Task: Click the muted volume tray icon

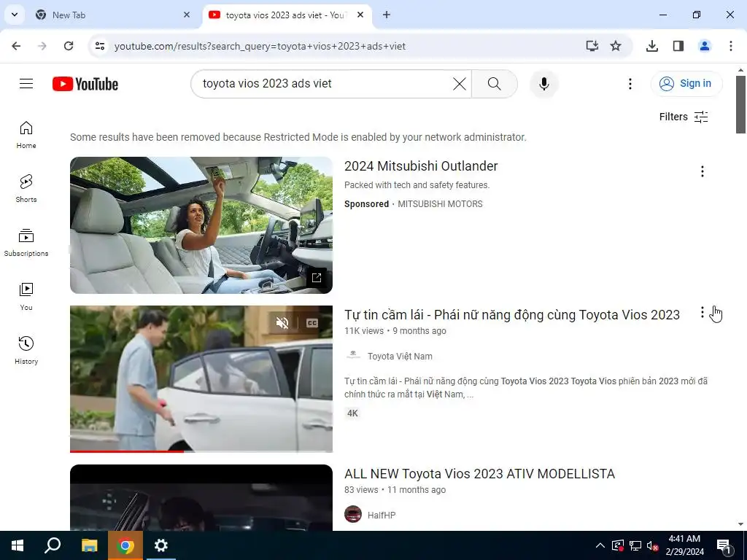Action: (652, 545)
